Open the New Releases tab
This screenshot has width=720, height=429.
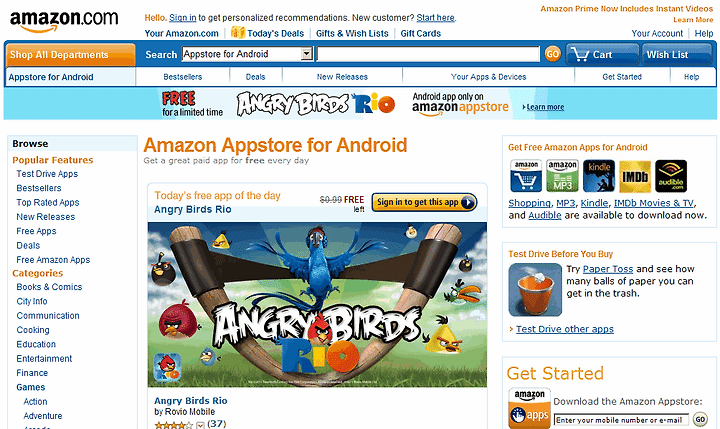pyautogui.click(x=342, y=77)
